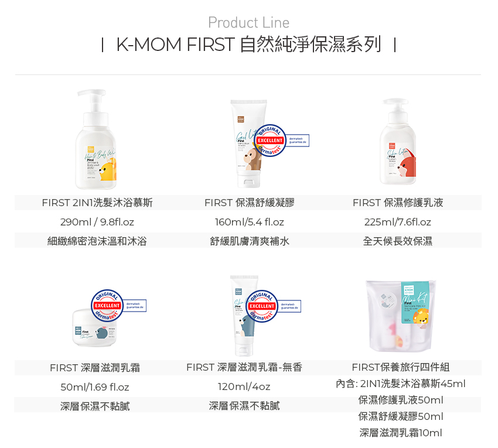
Task: Click the gel lotion tube with monkey
Action: point(248,143)
